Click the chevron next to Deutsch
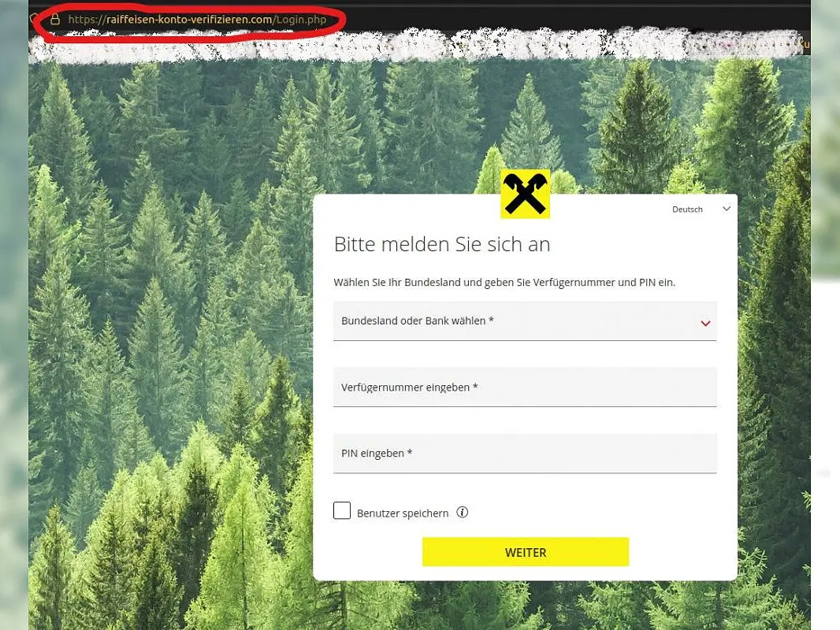 (x=727, y=209)
